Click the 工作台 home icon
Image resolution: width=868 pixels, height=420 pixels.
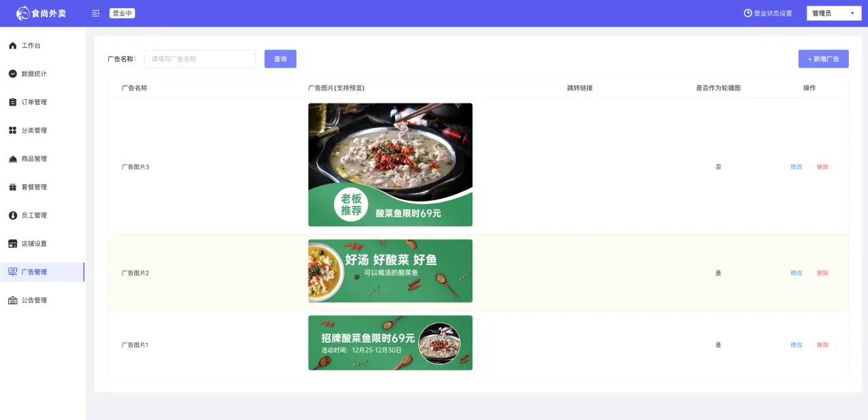(12, 45)
